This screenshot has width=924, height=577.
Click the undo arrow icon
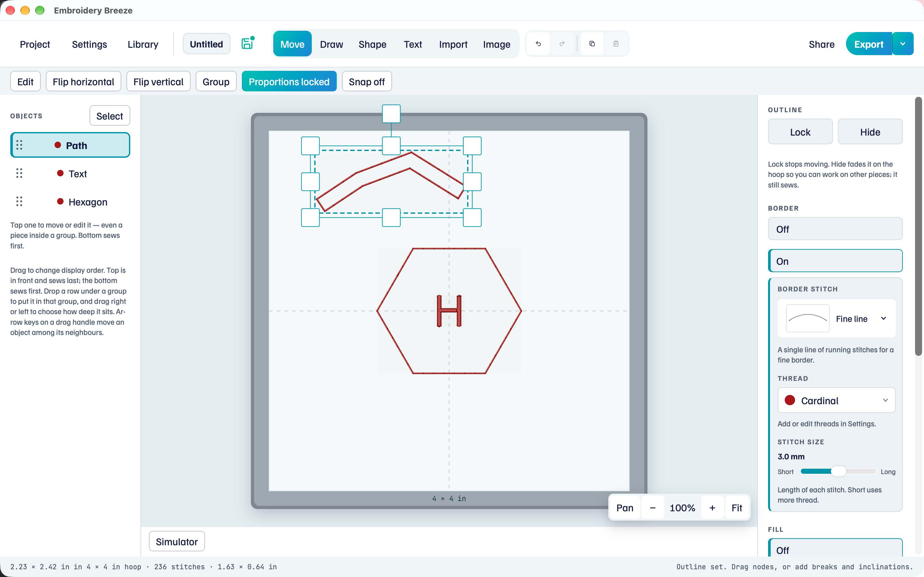coord(538,44)
